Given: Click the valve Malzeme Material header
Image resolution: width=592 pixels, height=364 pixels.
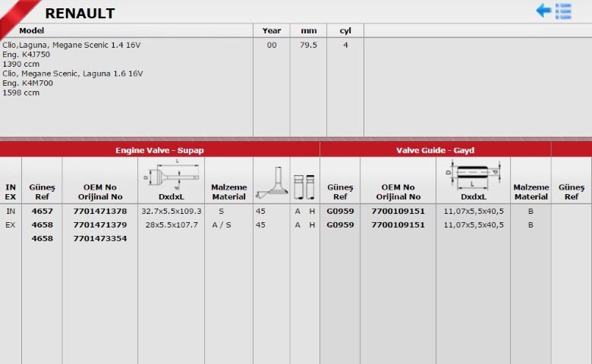Looking at the screenshot, I should click(x=228, y=192).
